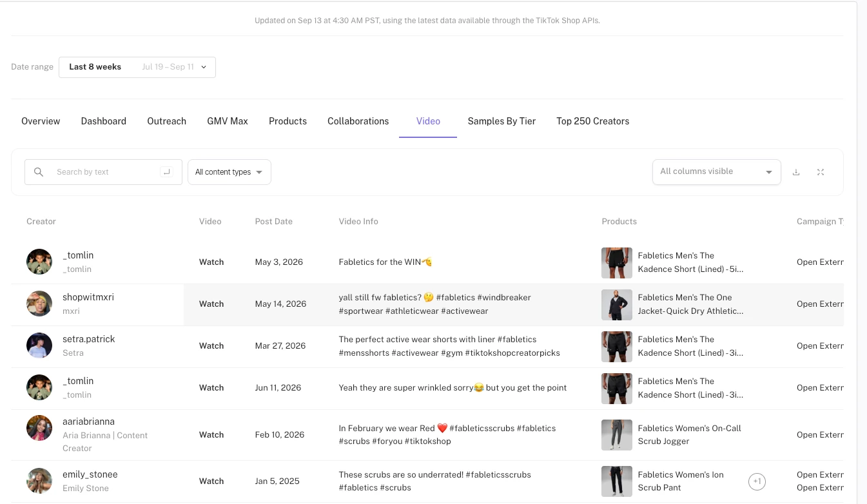Click the download icon beside columns dropdown
Screen dimensions: 867x504
pyautogui.click(x=796, y=172)
